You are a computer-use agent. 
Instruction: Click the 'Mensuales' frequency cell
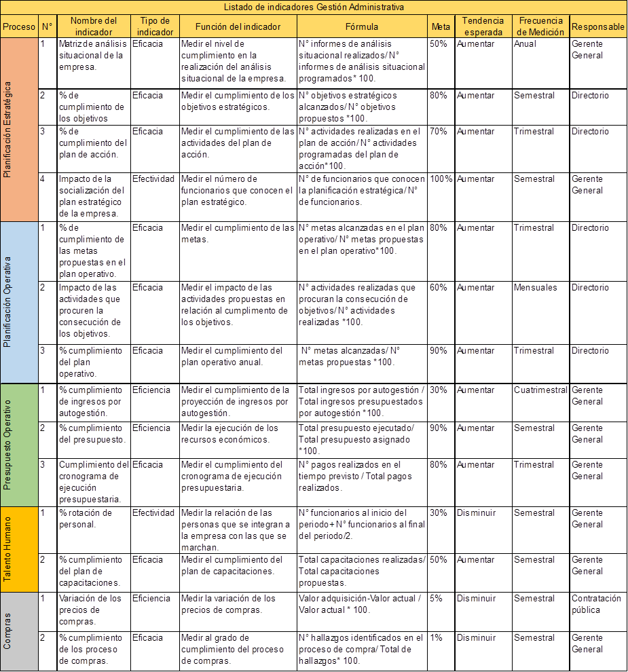(x=535, y=287)
